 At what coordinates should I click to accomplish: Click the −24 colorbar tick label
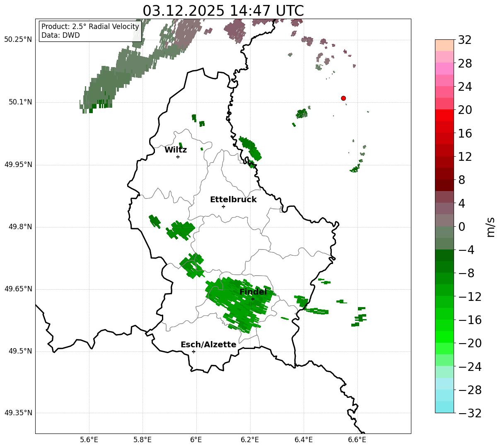tap(470, 367)
